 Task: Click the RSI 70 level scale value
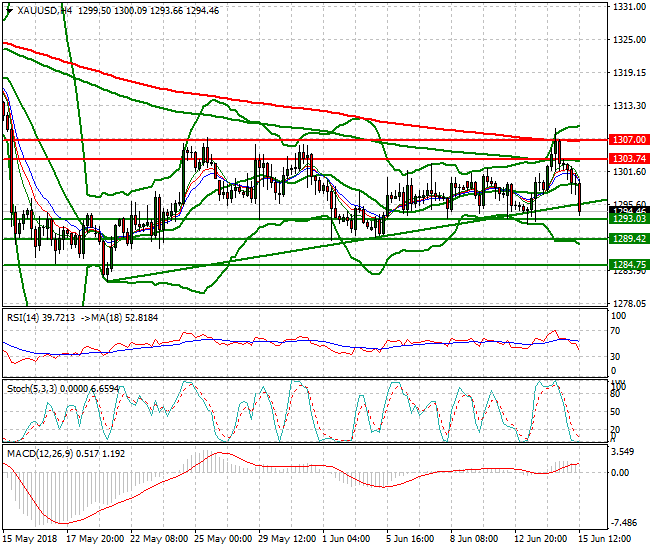click(x=616, y=331)
